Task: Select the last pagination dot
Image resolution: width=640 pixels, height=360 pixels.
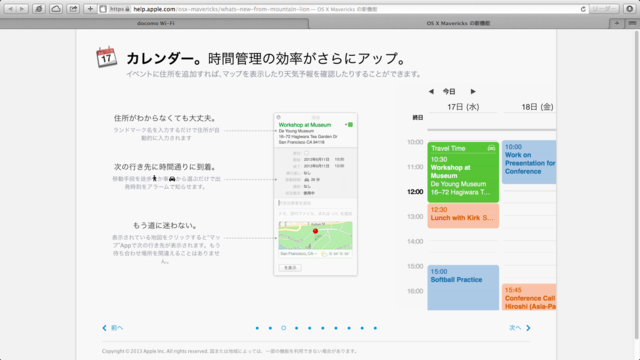Action: click(x=375, y=328)
